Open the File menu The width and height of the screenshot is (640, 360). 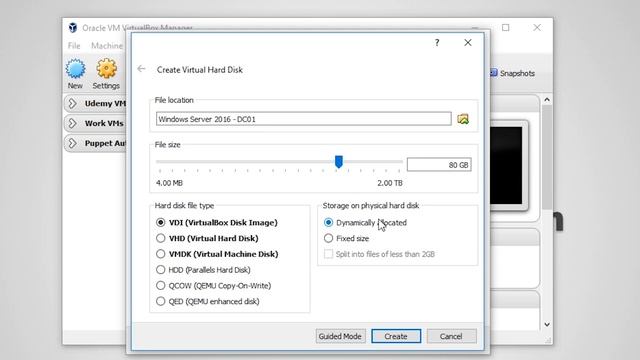tap(74, 46)
